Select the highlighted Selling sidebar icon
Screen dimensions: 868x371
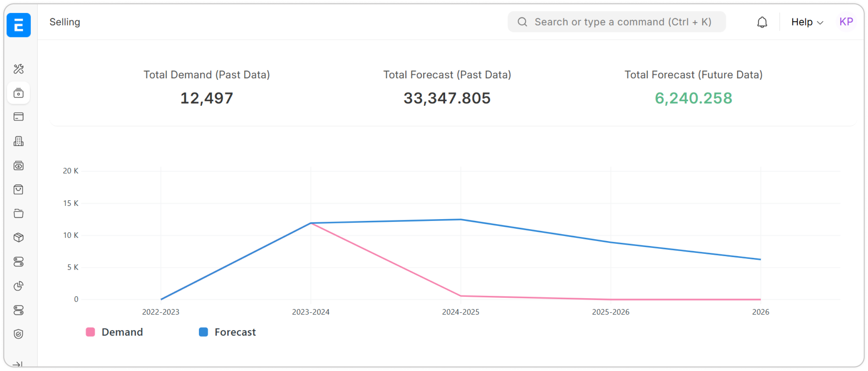19,93
